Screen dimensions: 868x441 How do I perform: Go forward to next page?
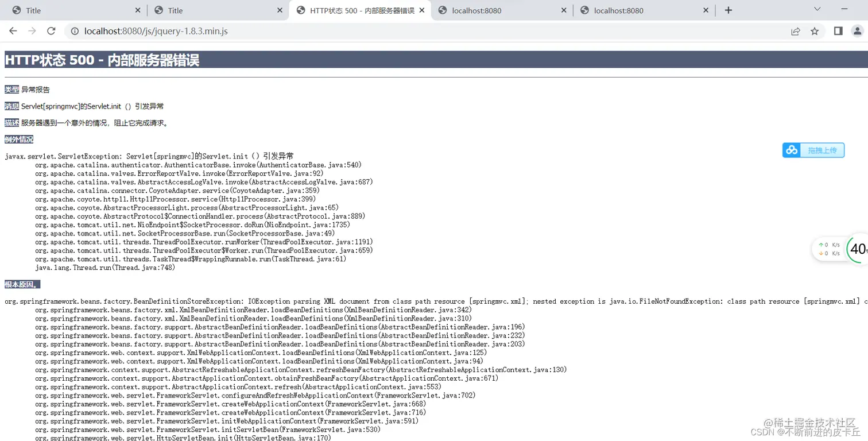point(32,31)
